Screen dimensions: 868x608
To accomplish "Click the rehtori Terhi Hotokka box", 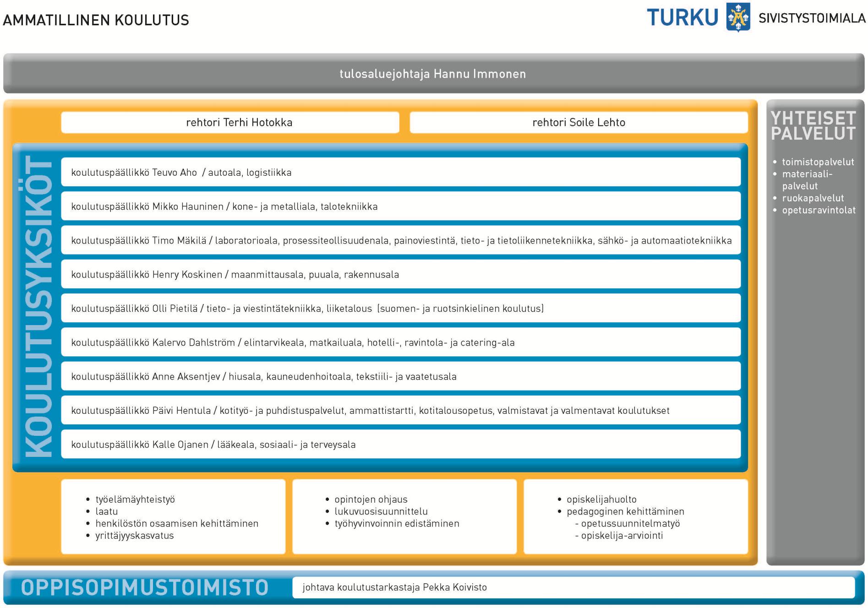I will coord(230,122).
